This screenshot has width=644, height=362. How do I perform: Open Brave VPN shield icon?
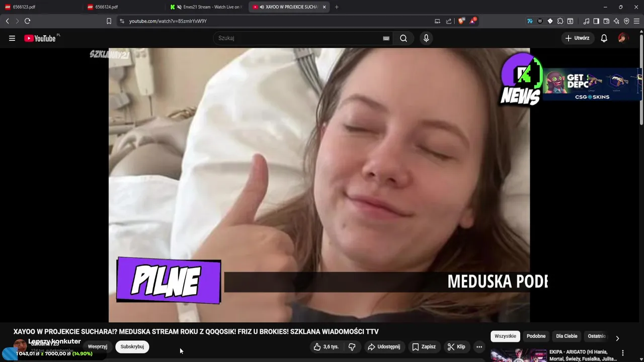626,21
